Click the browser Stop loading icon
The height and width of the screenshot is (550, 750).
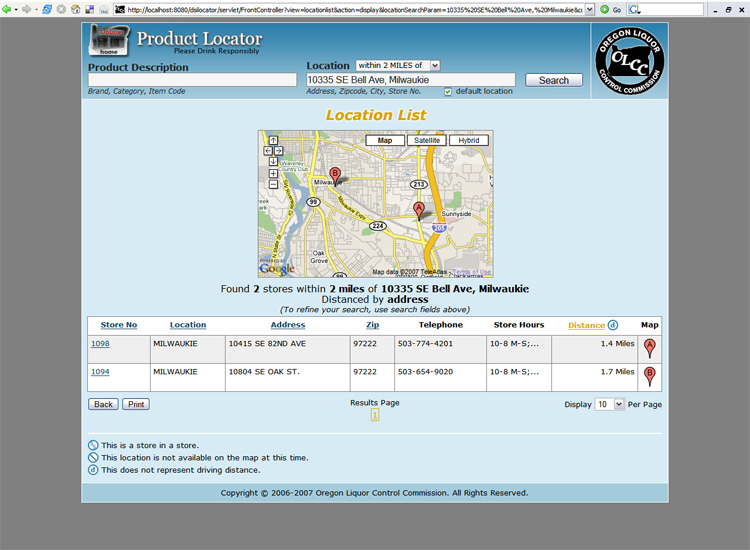click(61, 9)
